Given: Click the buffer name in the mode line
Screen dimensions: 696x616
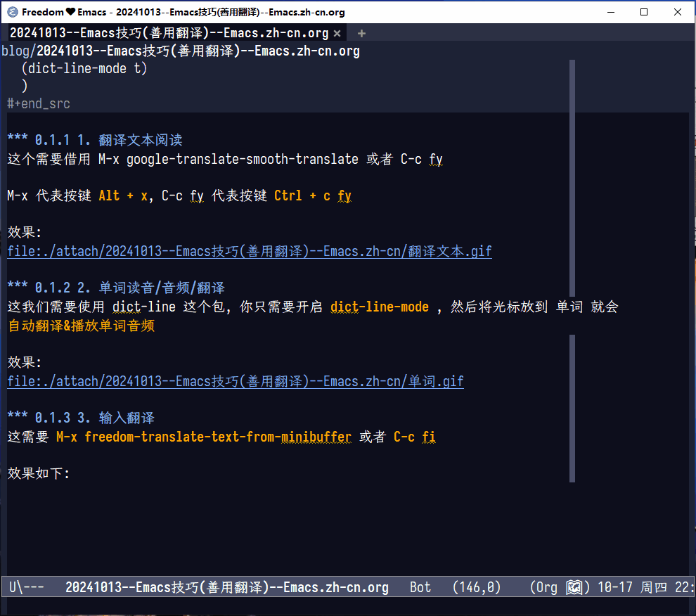Looking at the screenshot, I should click(x=227, y=587).
